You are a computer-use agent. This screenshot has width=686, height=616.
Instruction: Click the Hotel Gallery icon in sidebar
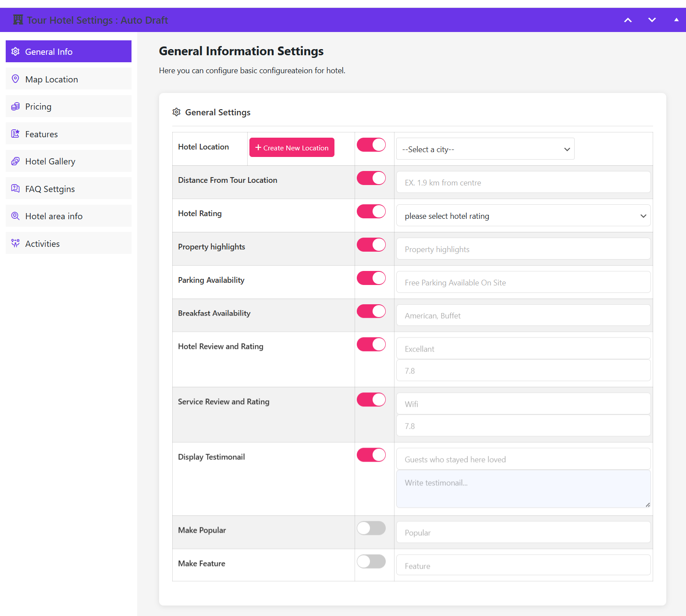pos(15,161)
